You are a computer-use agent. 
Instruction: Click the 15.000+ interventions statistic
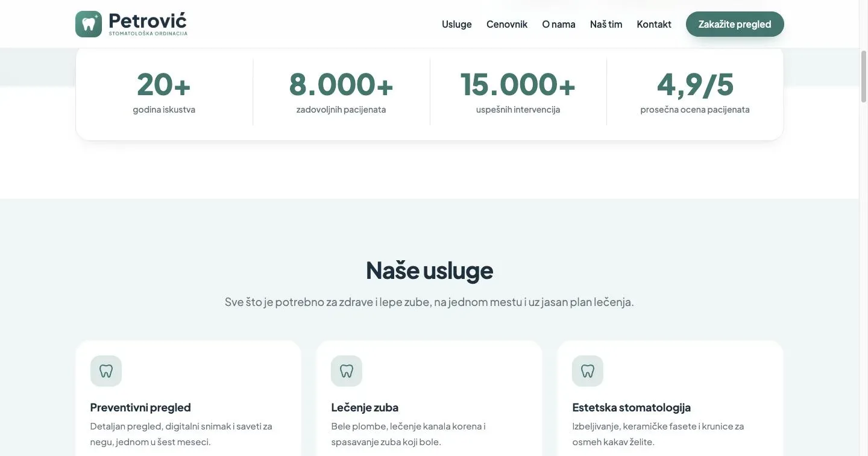tap(518, 84)
